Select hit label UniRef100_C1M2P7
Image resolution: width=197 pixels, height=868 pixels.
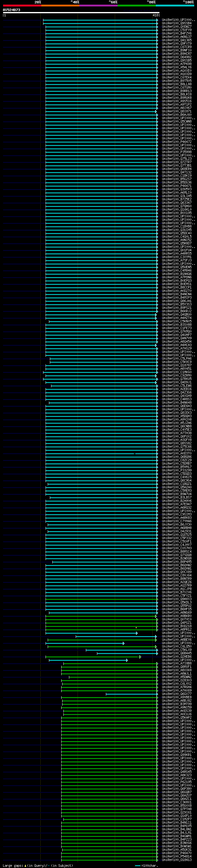pyautogui.click(x=177, y=819)
